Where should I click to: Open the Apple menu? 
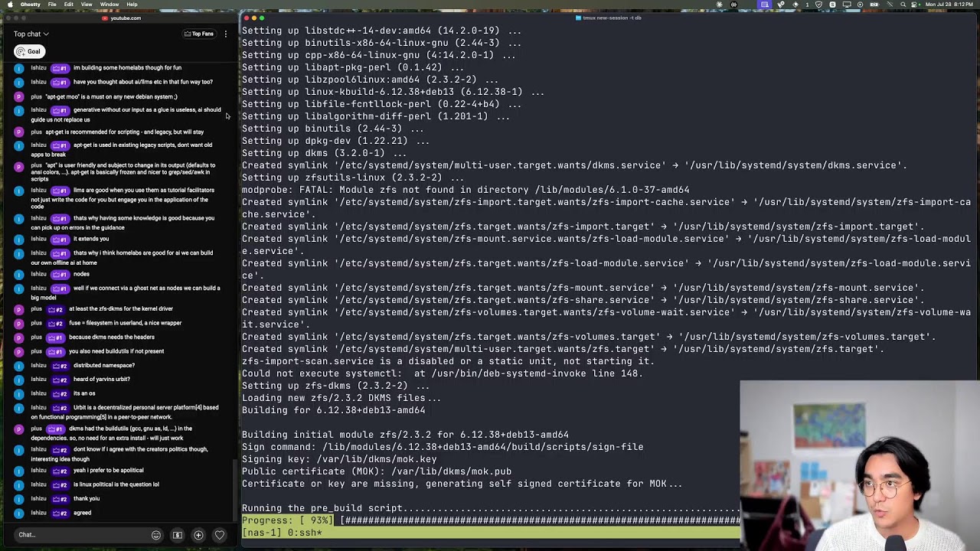pyautogui.click(x=10, y=5)
